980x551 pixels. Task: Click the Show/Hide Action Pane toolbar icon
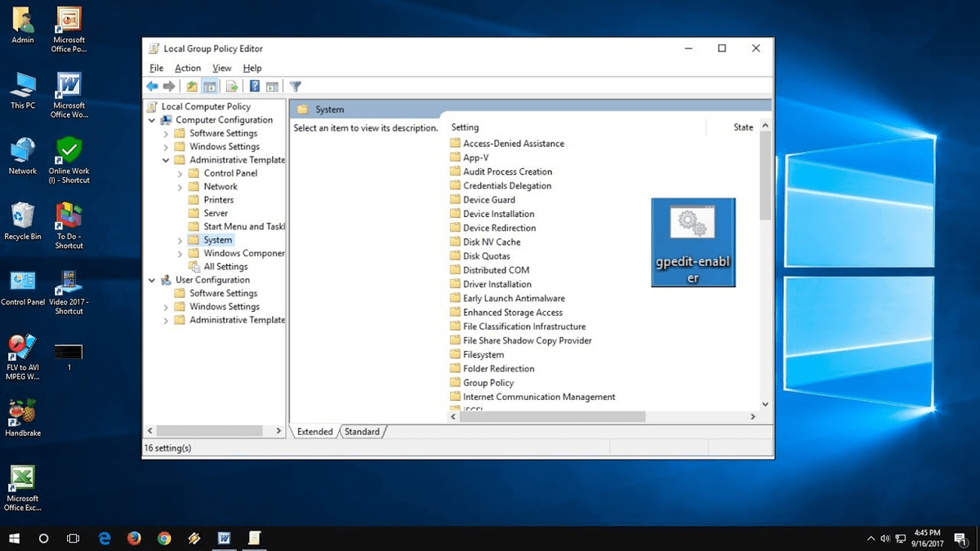coord(273,86)
